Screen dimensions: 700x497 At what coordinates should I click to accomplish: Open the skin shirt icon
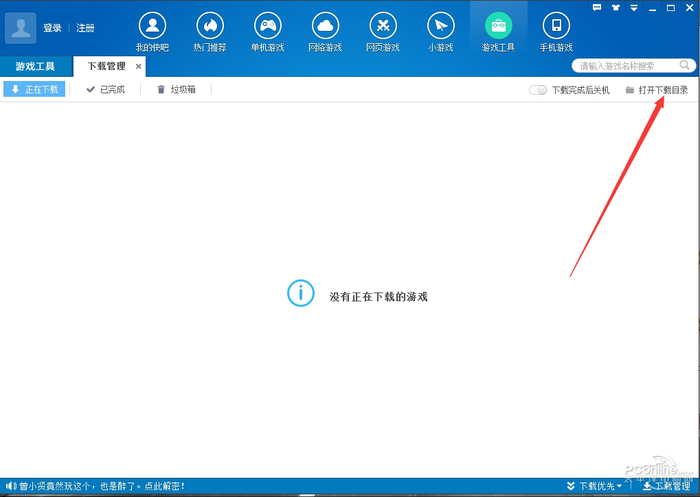tap(616, 7)
